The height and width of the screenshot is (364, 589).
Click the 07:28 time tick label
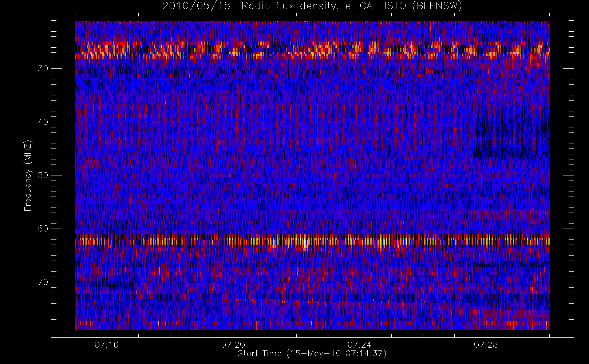pyautogui.click(x=486, y=345)
